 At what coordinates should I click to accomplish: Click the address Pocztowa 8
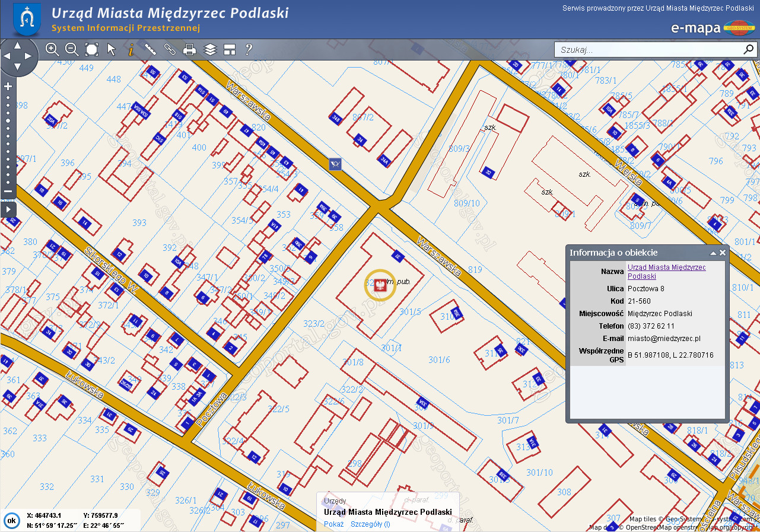pyautogui.click(x=646, y=288)
